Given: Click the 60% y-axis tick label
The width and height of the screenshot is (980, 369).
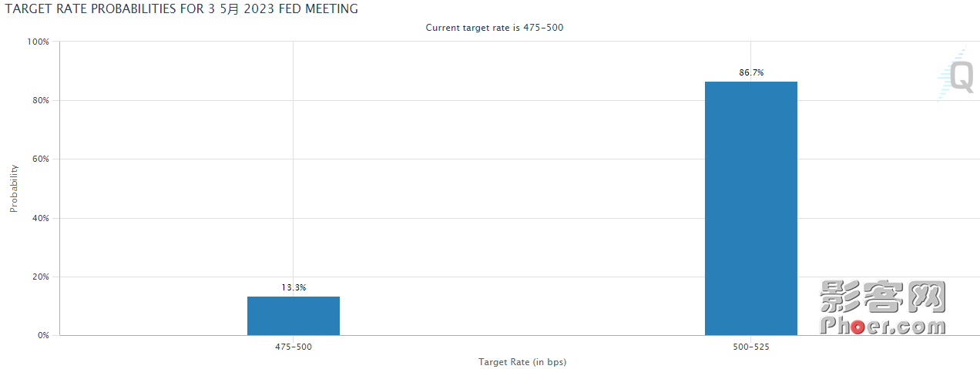Looking at the screenshot, I should [41, 159].
